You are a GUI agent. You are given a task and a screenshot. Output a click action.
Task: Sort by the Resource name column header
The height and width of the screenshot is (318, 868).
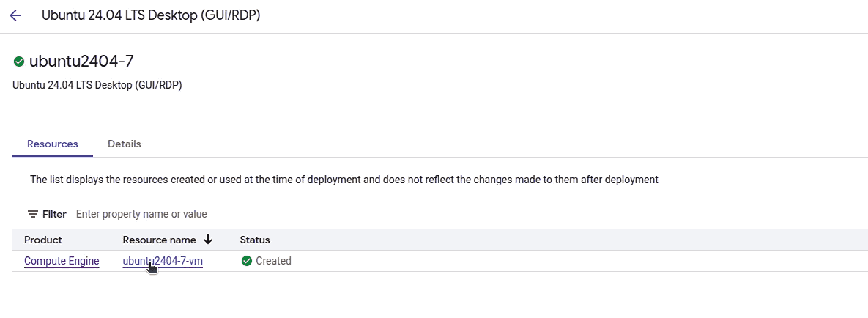click(159, 240)
